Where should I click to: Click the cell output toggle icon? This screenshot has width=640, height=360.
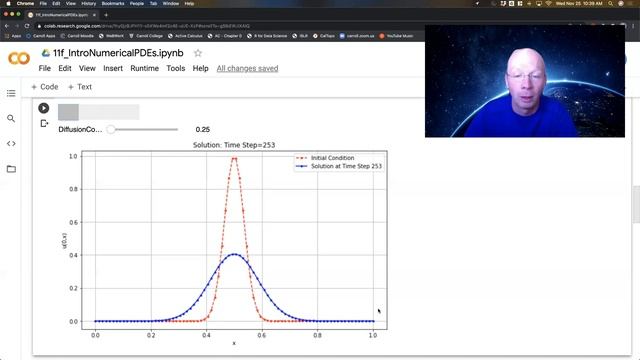[44, 124]
